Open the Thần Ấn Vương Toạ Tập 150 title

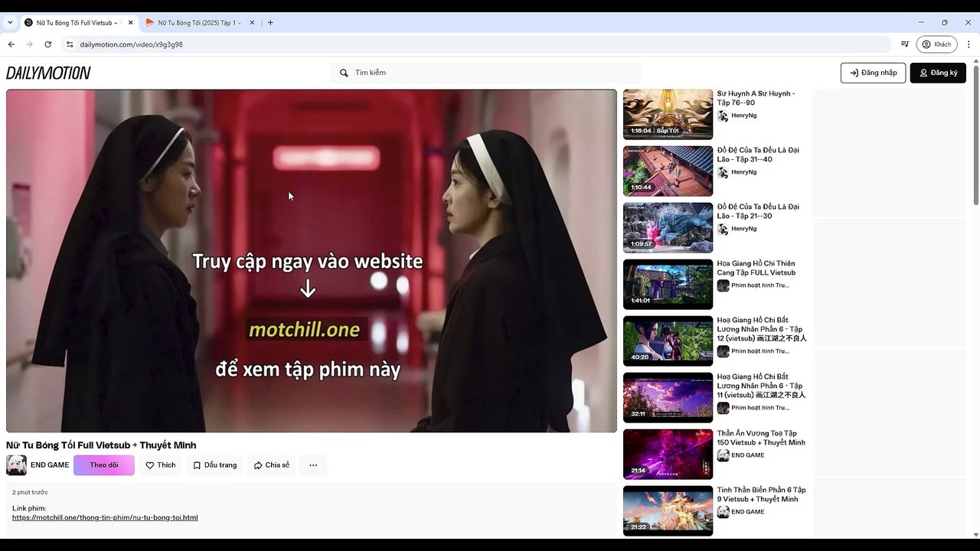[x=761, y=438]
